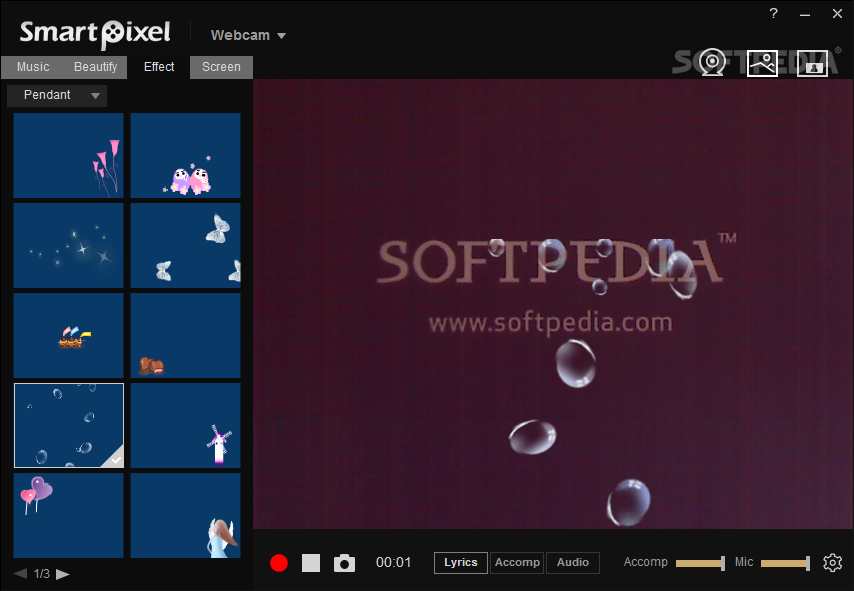The height and width of the screenshot is (591, 854).
Task: Choose the purple owls pendant effect
Action: [x=185, y=155]
